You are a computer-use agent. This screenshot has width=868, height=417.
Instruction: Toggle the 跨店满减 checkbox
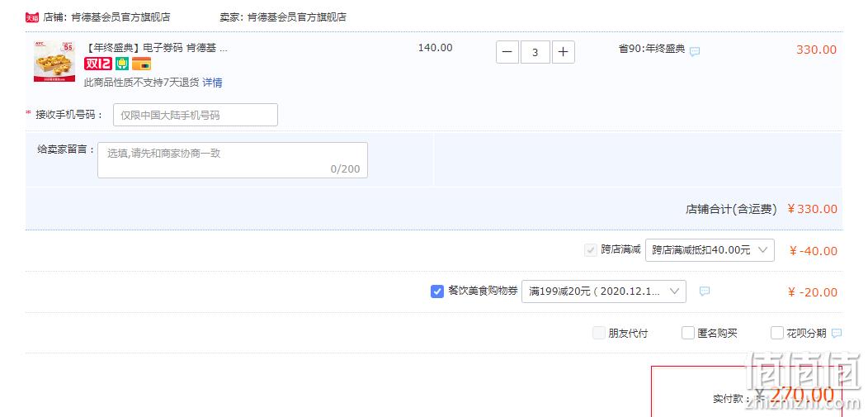click(x=590, y=249)
